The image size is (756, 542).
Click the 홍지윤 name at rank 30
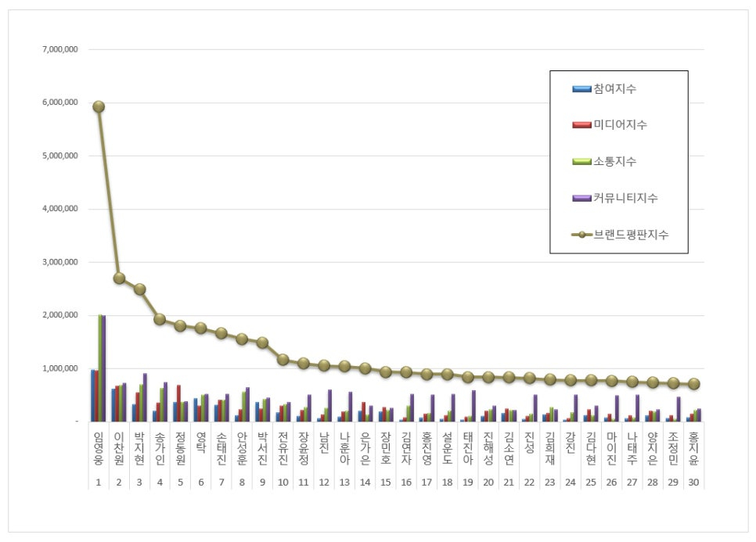pos(693,446)
